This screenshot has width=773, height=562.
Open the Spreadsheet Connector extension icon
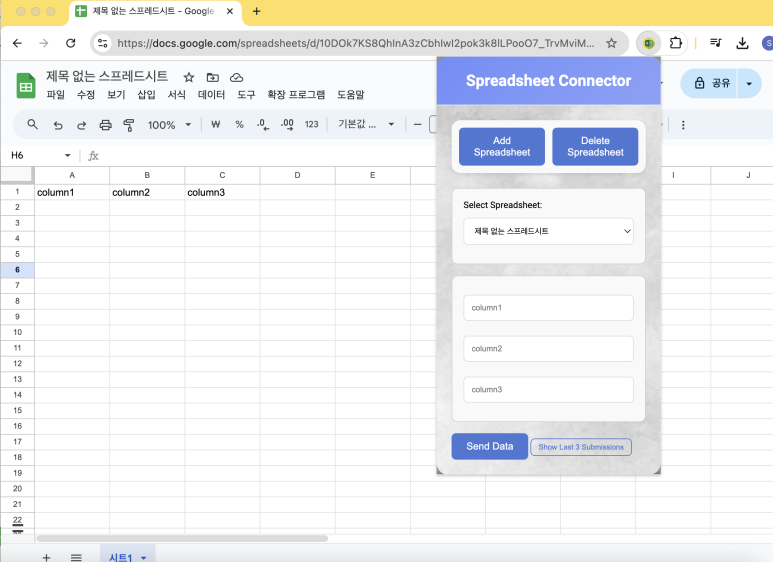[x=649, y=43]
